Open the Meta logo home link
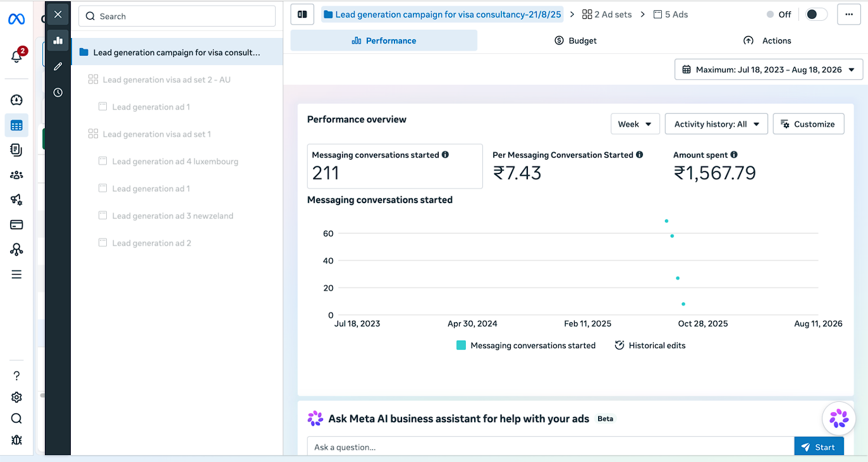The height and width of the screenshot is (462, 868). tap(16, 19)
